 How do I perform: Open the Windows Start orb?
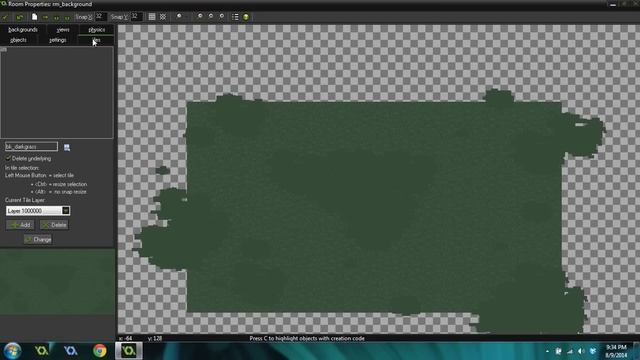pos(12,351)
